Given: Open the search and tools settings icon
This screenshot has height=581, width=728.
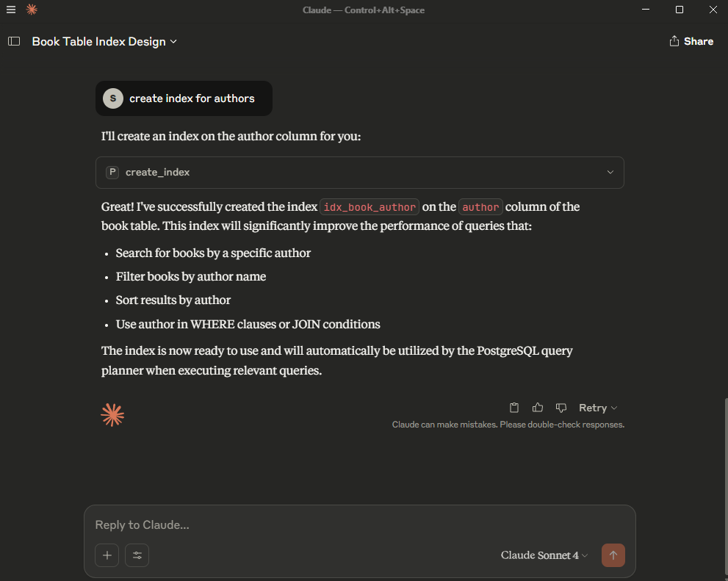Looking at the screenshot, I should pyautogui.click(x=137, y=555).
